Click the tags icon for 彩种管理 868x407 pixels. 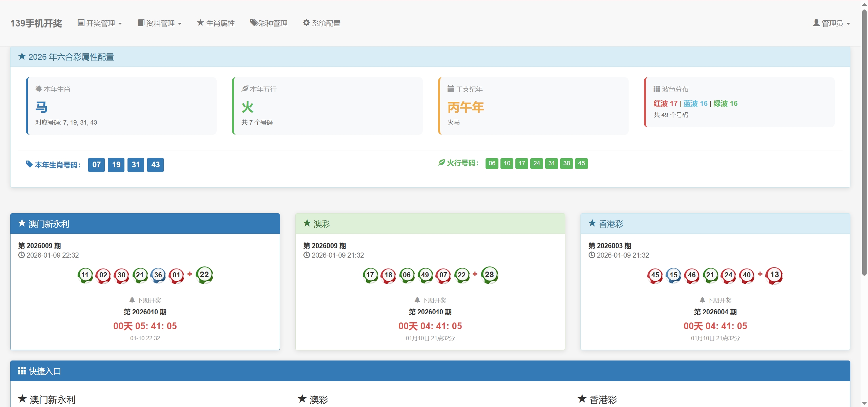click(x=254, y=23)
